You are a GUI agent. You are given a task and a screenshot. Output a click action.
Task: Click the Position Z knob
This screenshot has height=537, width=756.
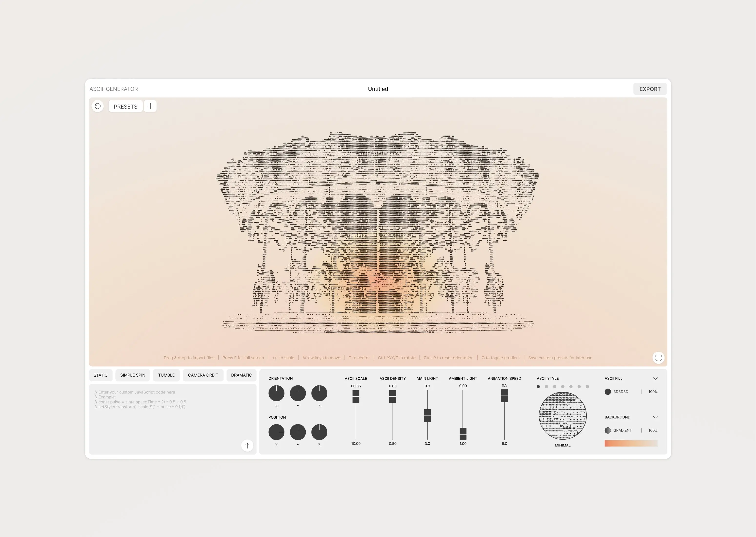319,432
